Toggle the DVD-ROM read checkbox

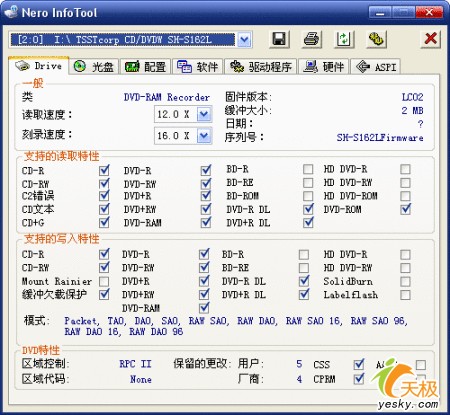406,209
